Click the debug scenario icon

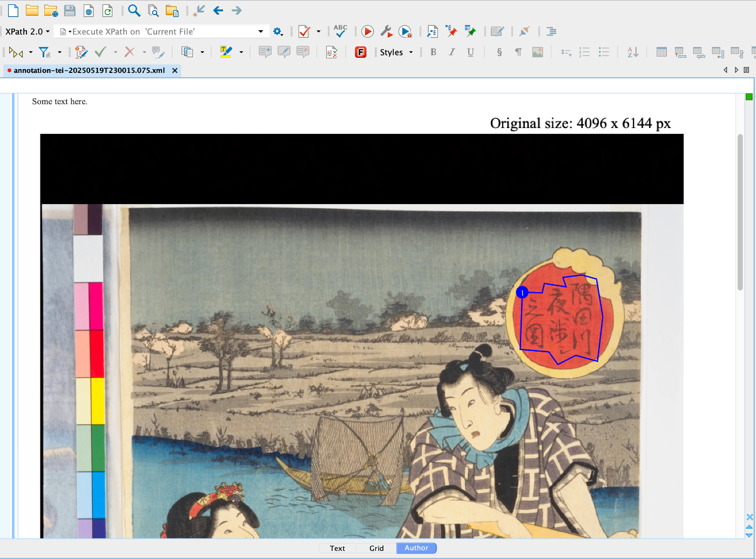[x=406, y=31]
